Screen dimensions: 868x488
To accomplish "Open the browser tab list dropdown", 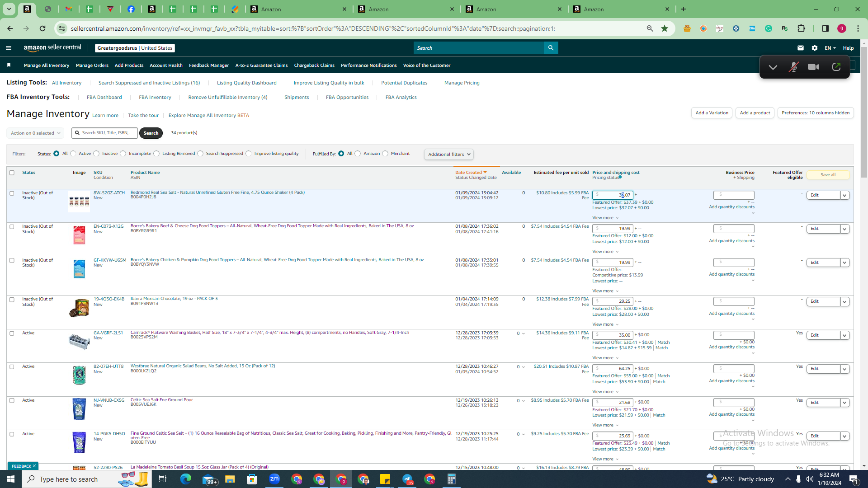I will pos(9,9).
